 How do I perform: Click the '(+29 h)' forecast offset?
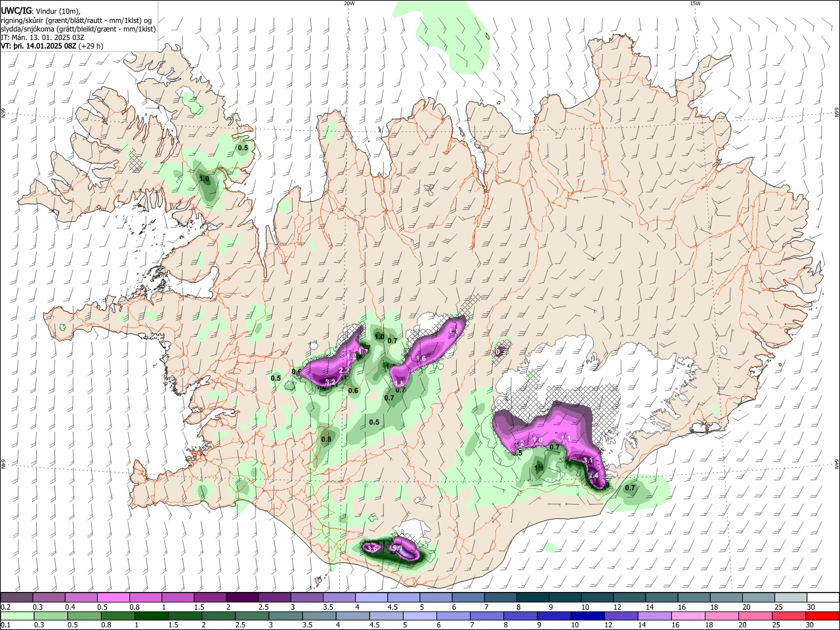pos(91,46)
